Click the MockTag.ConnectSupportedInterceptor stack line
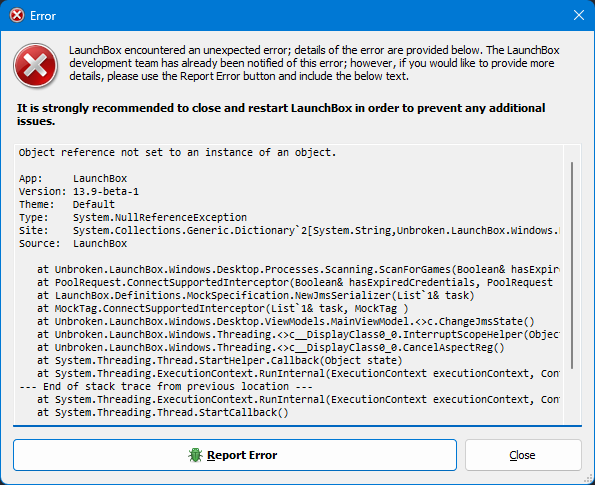The width and height of the screenshot is (595, 485). pyautogui.click(x=223, y=309)
